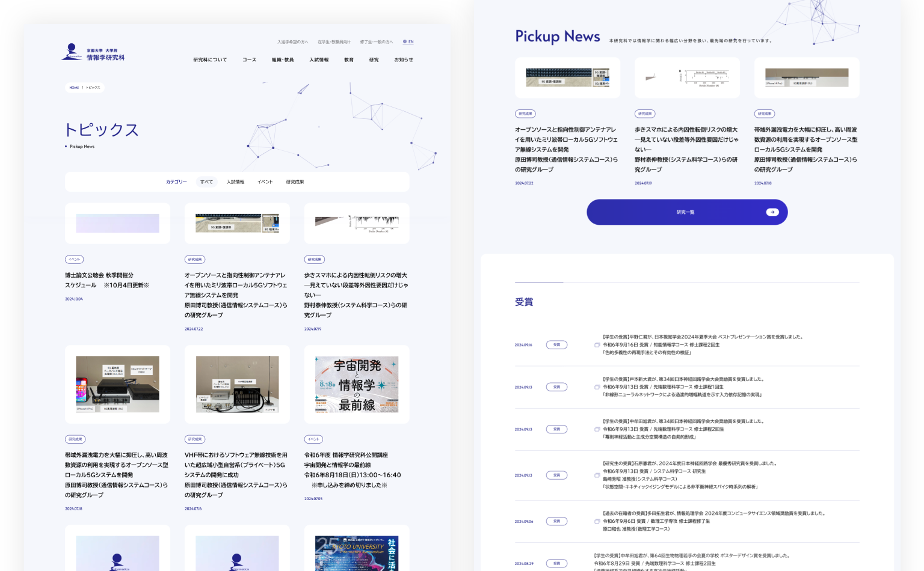Open the 組織・教員 navigation menu
The width and height of the screenshot is (924, 571).
[x=283, y=60]
